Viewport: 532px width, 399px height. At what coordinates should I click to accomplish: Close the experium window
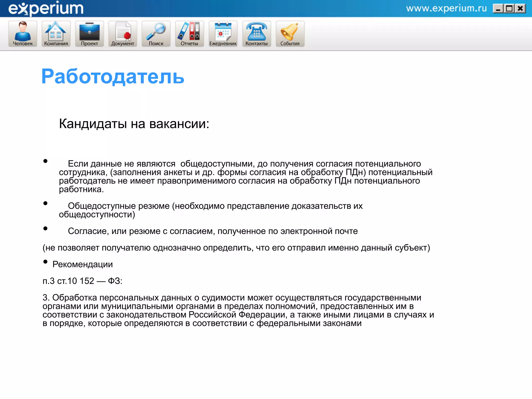coord(520,9)
